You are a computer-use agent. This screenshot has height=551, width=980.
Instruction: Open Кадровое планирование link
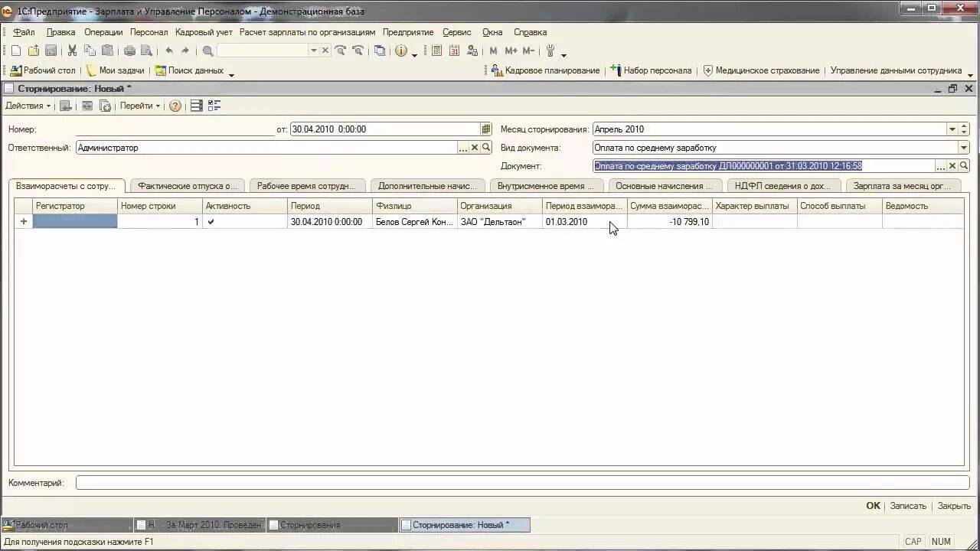pyautogui.click(x=546, y=70)
